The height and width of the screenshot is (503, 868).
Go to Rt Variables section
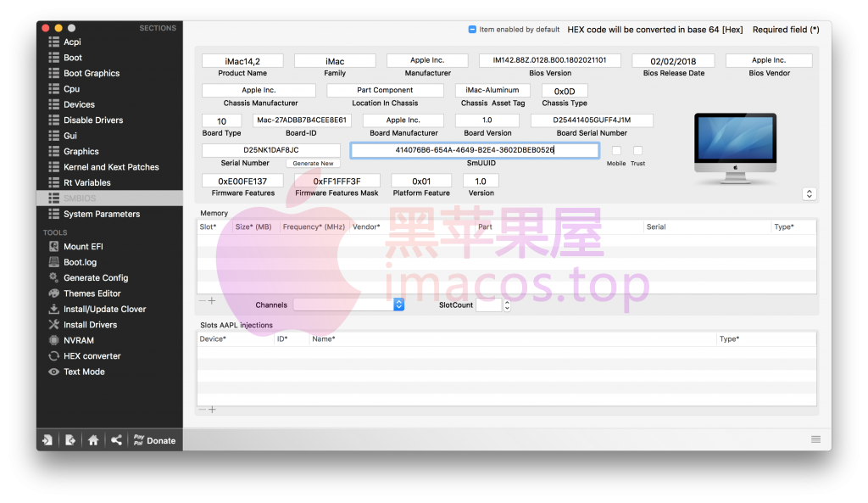(109, 183)
